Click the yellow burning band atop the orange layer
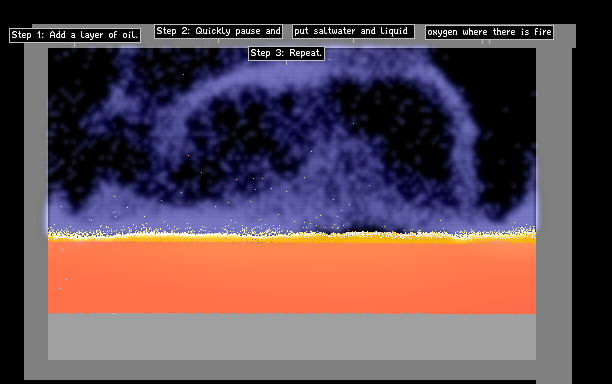Viewport: 612px width, 384px height. (x=292, y=236)
